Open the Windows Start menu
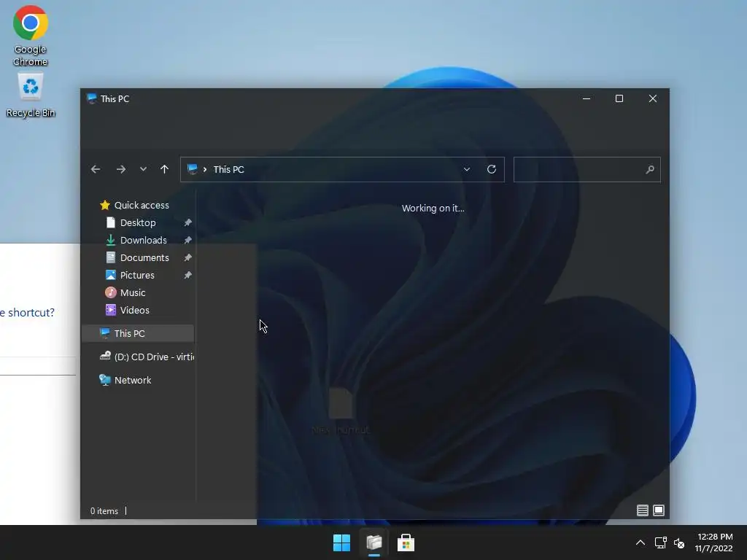Viewport: 747px width, 560px height. (341, 542)
